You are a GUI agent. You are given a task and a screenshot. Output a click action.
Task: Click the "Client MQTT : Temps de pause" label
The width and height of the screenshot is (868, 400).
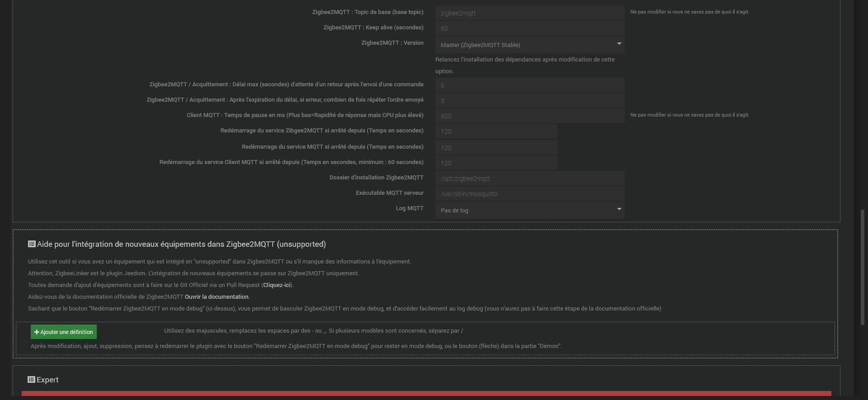[305, 115]
